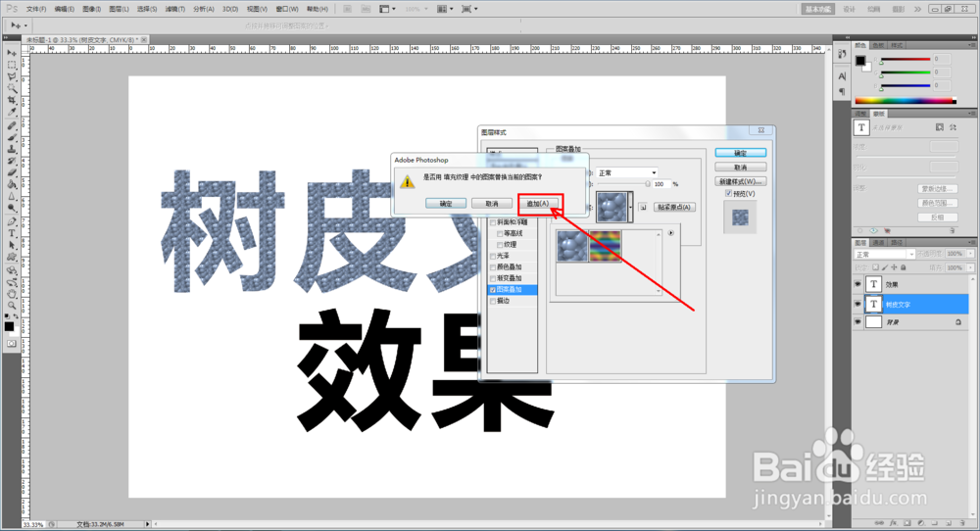Select the Pen tool

(x=11, y=221)
